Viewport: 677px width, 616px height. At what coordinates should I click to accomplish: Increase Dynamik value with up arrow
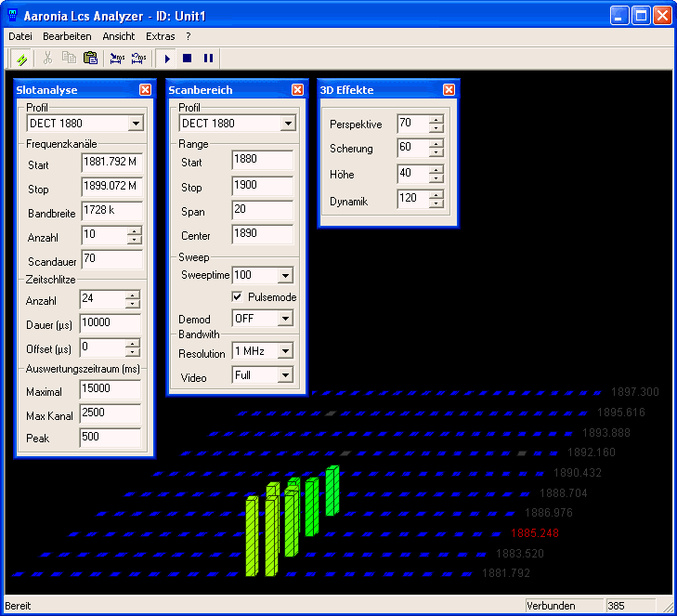[x=436, y=195]
